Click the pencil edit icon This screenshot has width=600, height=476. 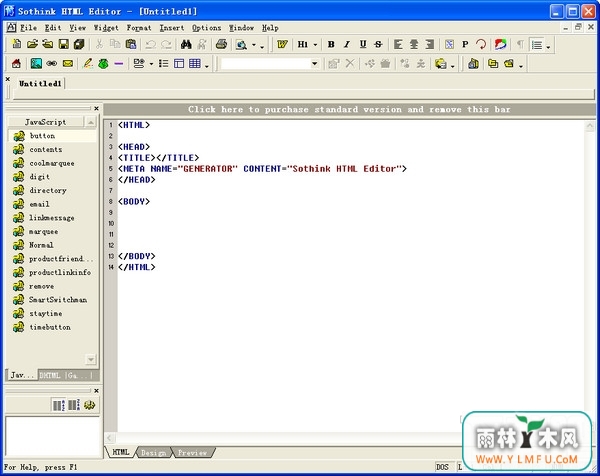coord(88,64)
